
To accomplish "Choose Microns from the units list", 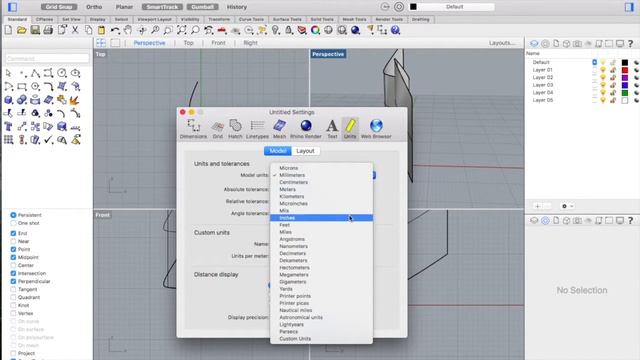I will (321, 168).
